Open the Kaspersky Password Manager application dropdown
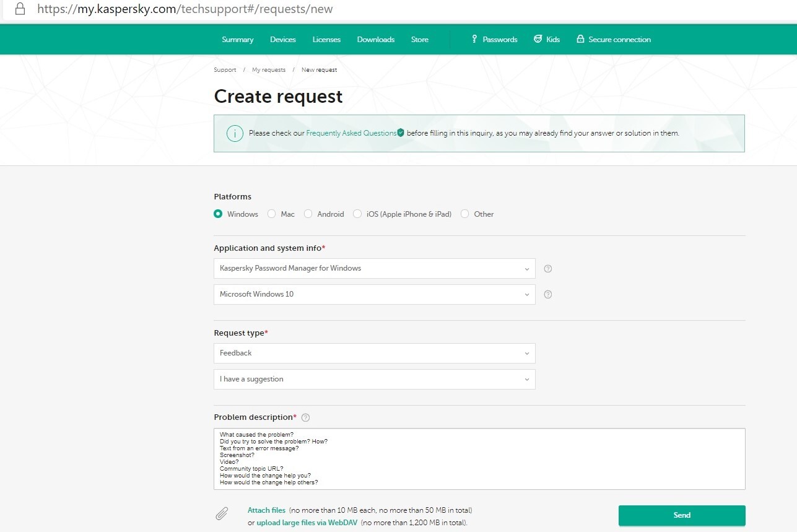This screenshot has height=532, width=797. click(375, 269)
